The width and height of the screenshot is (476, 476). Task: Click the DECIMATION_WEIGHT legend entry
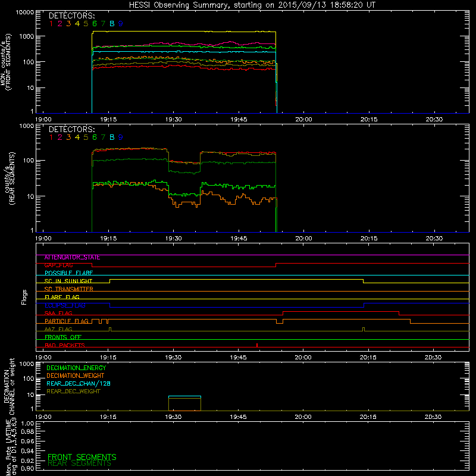76,375
